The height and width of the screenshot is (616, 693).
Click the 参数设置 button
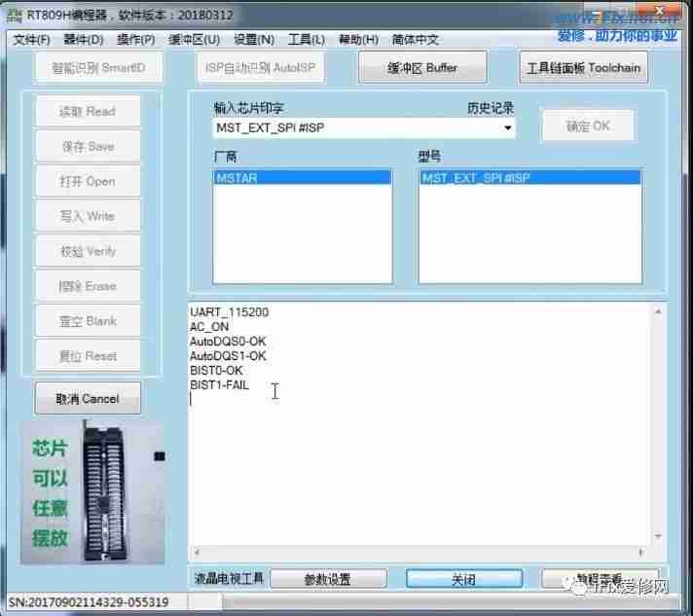pyautogui.click(x=328, y=579)
